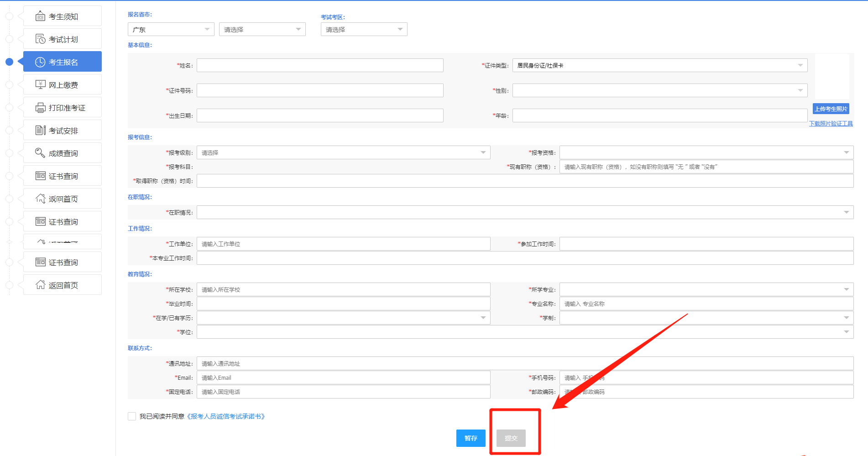Click the 网上缴费 payment icon

40,84
